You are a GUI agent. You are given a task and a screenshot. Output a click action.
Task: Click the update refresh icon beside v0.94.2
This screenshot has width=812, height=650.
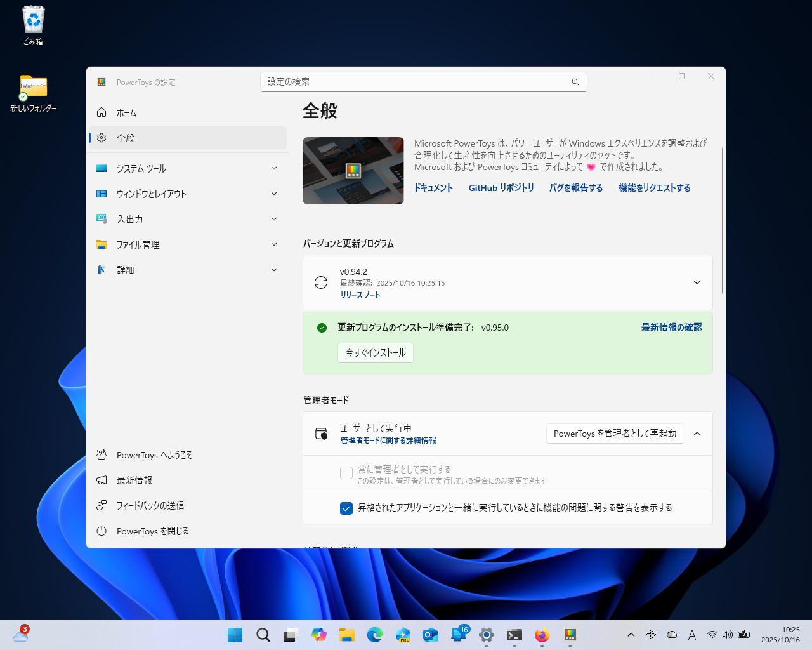tap(320, 282)
